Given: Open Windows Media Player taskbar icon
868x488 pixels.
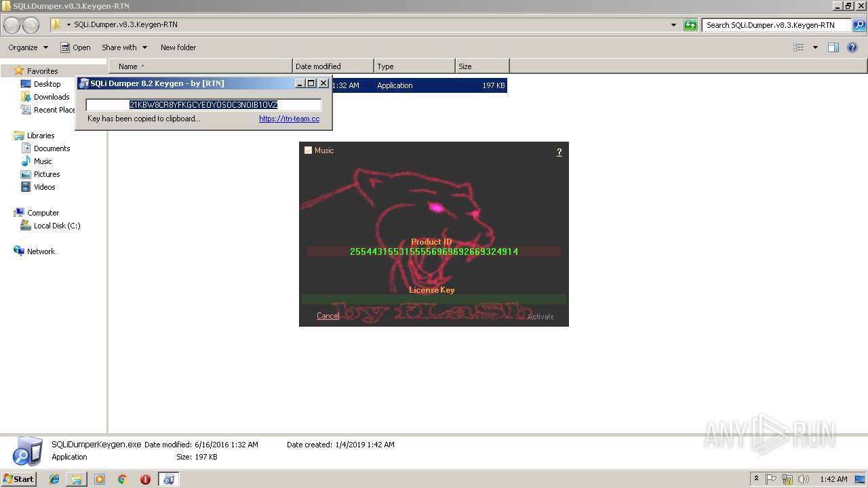Looking at the screenshot, I should pyautogui.click(x=100, y=479).
